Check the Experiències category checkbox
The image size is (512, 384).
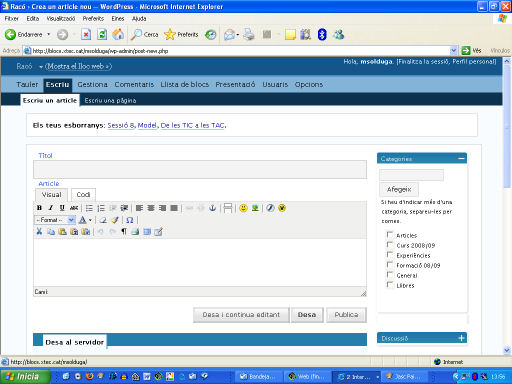[389, 255]
